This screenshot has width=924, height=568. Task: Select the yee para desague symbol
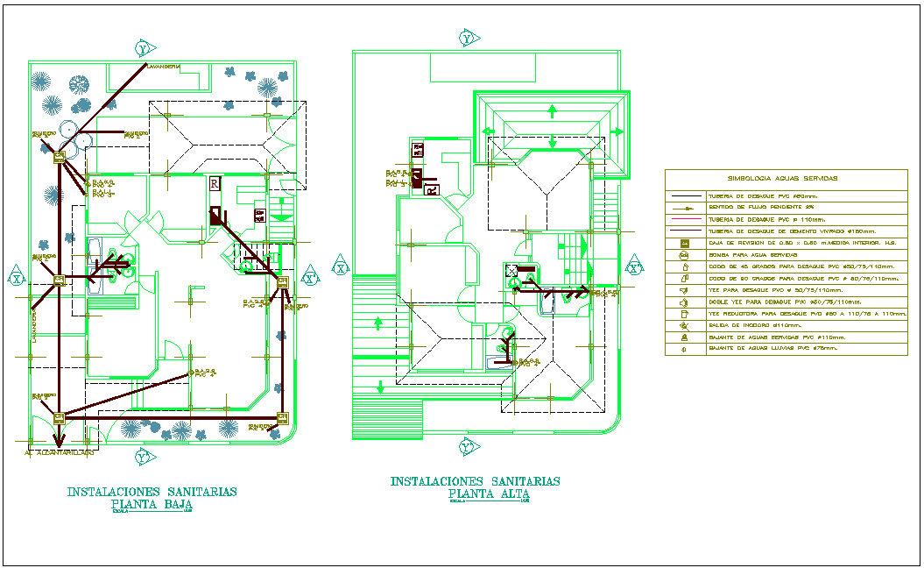click(684, 290)
